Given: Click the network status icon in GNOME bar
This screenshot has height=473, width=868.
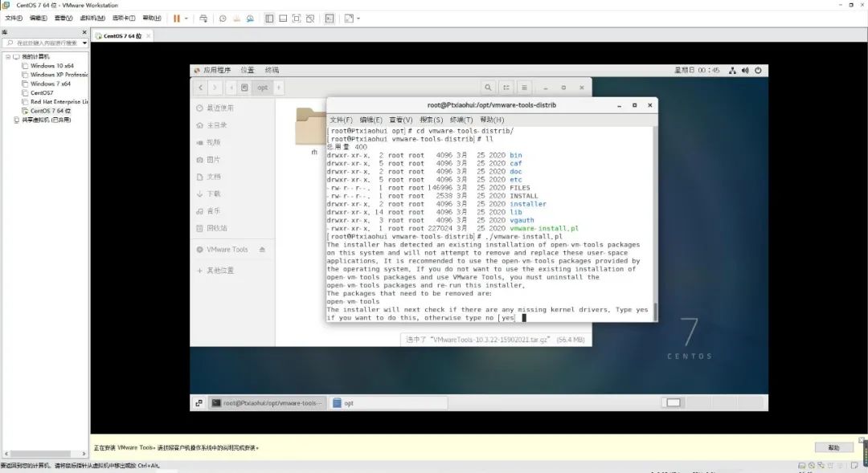Looking at the screenshot, I should tap(732, 70).
